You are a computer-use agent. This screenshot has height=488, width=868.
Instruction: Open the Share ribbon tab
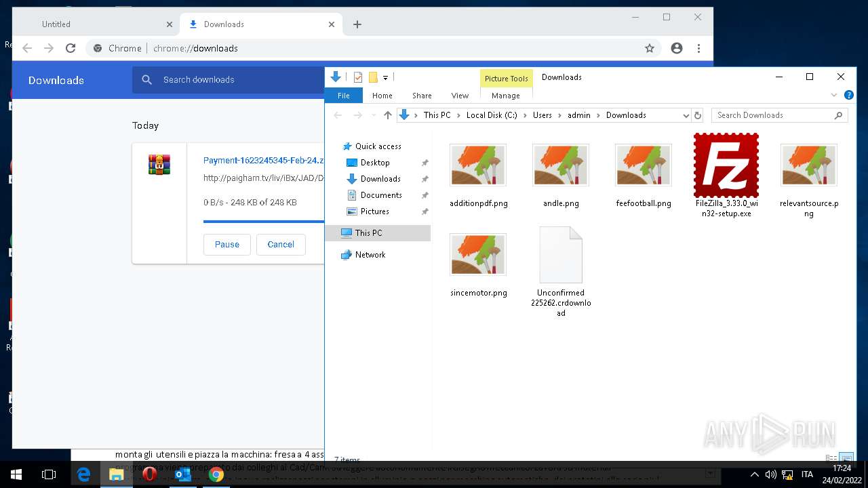pyautogui.click(x=422, y=96)
